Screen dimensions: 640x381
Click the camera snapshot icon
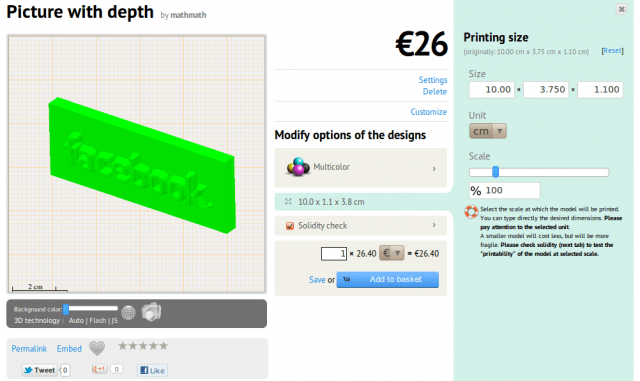click(x=151, y=312)
